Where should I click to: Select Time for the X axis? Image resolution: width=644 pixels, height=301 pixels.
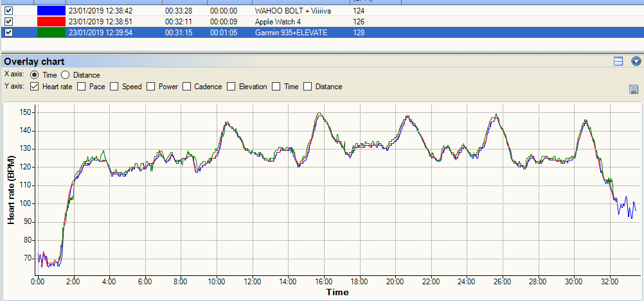point(35,75)
